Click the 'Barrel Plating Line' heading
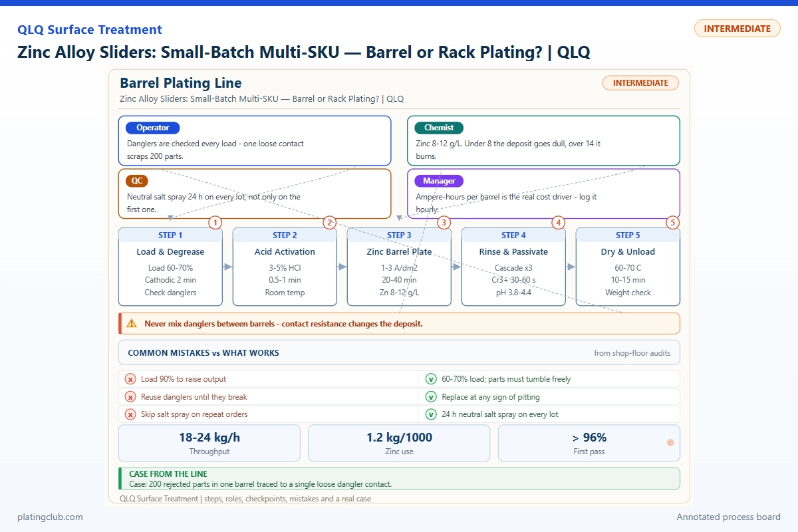This screenshot has height=532, width=798. (181, 83)
